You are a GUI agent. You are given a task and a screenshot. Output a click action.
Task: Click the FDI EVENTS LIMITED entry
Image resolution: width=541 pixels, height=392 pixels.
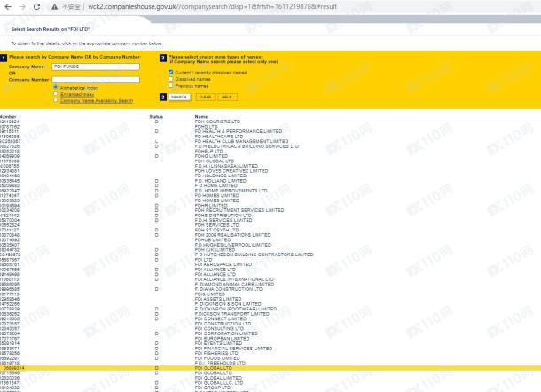(x=218, y=344)
